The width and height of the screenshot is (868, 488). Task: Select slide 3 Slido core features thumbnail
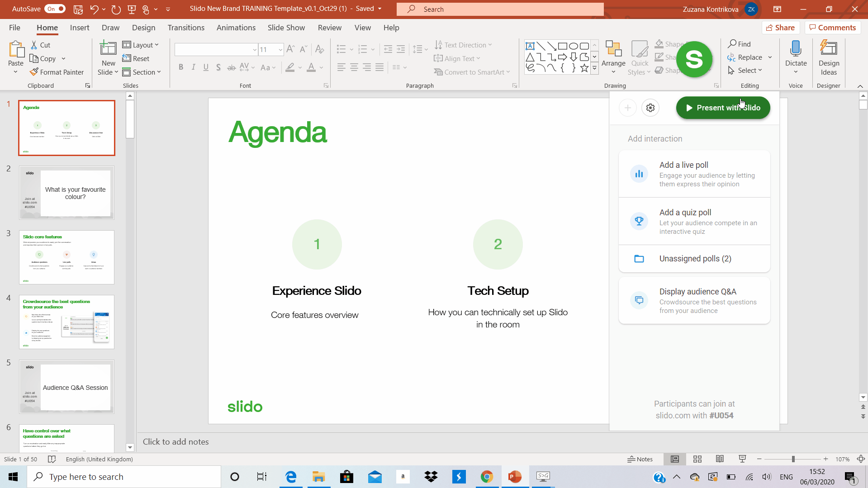[66, 257]
